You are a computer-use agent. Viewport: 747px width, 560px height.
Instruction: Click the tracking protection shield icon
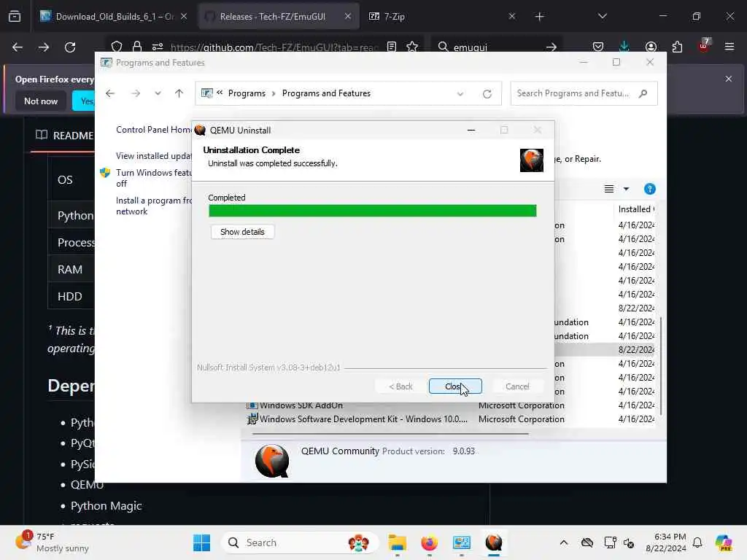point(117,47)
